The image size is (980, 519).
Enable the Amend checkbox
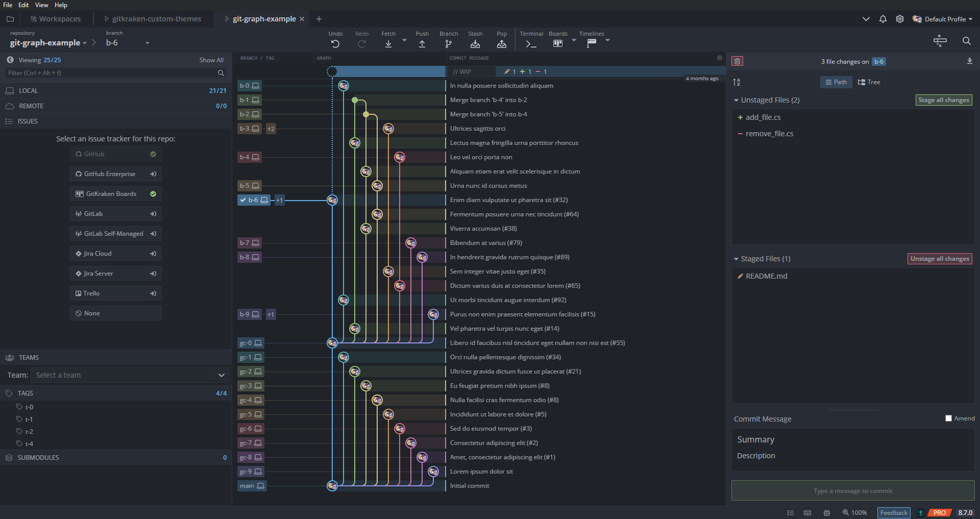click(x=948, y=418)
